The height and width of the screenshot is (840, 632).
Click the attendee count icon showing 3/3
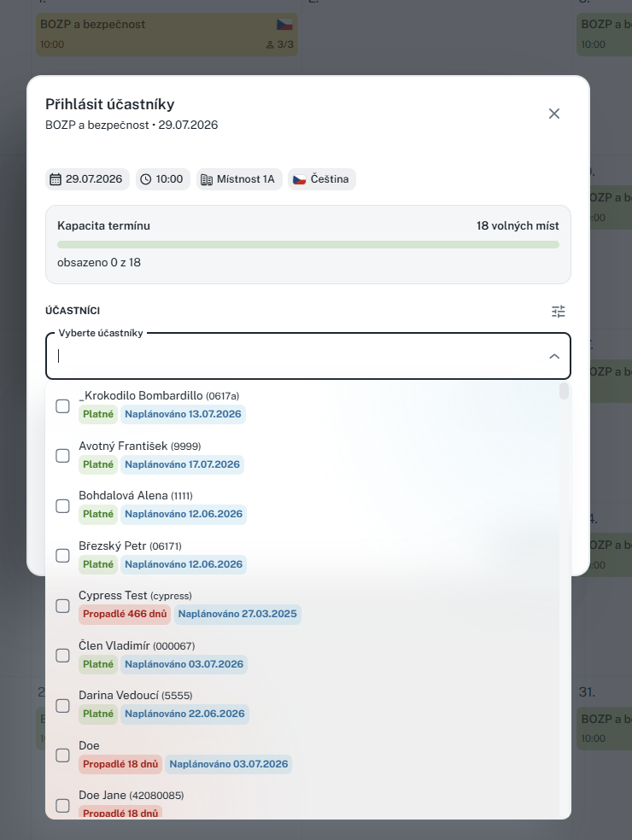click(x=270, y=45)
